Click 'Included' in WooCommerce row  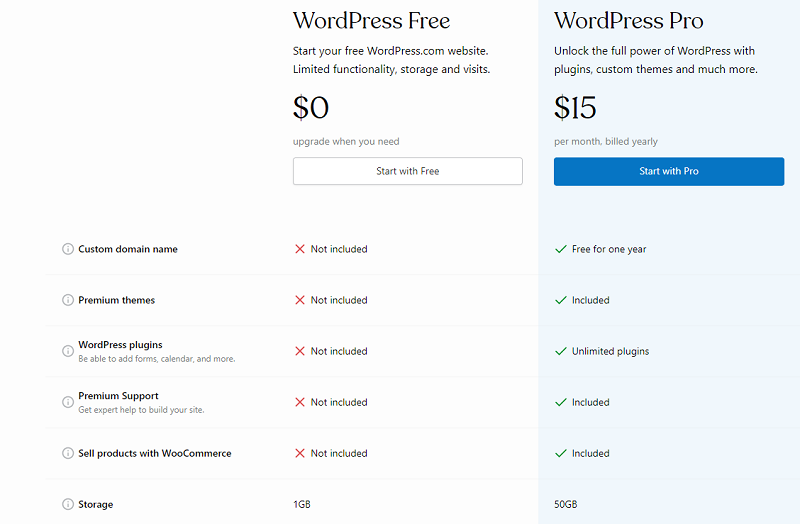coord(590,453)
